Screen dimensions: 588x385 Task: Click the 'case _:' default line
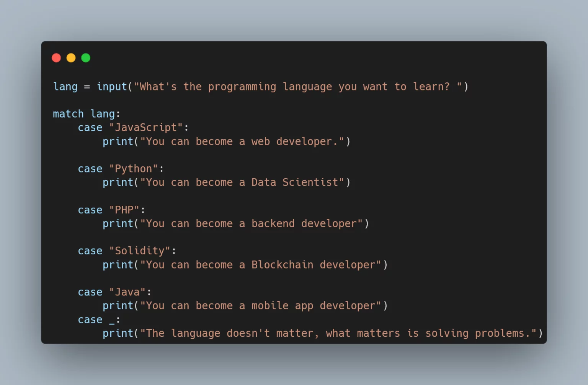coord(99,320)
